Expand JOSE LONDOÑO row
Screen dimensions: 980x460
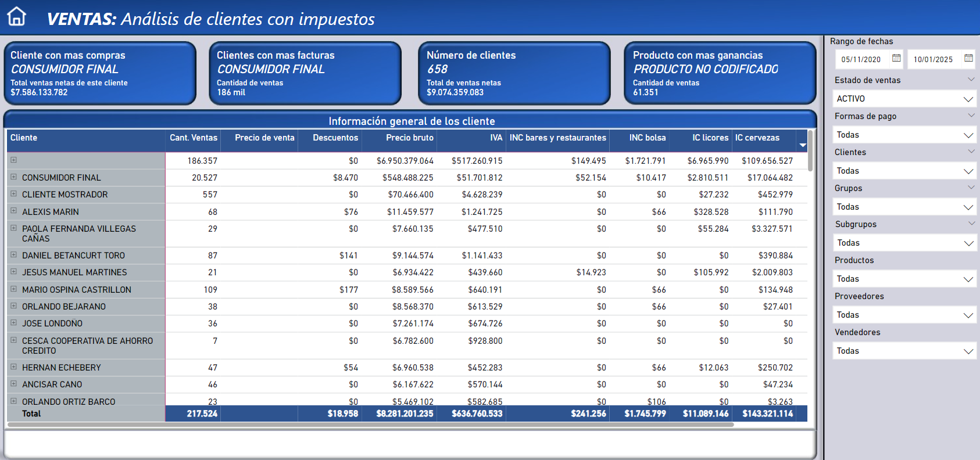(13, 322)
